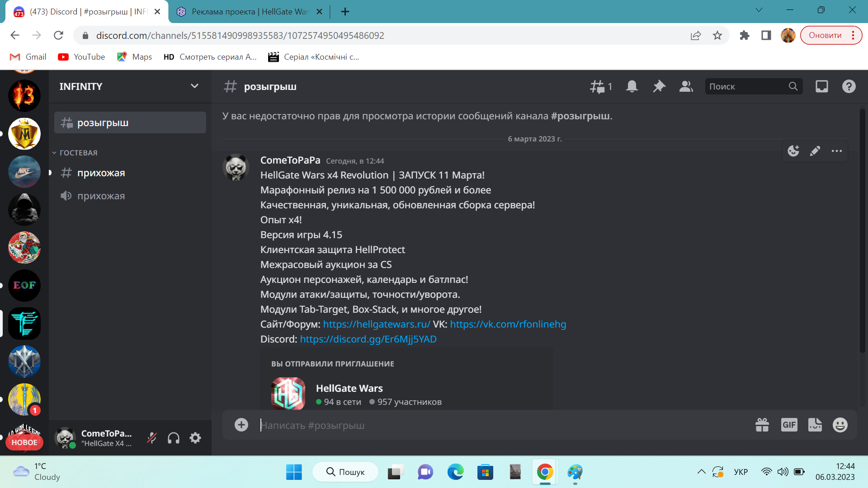
Task: Open the browser extensions puzzle icon
Action: point(745,35)
